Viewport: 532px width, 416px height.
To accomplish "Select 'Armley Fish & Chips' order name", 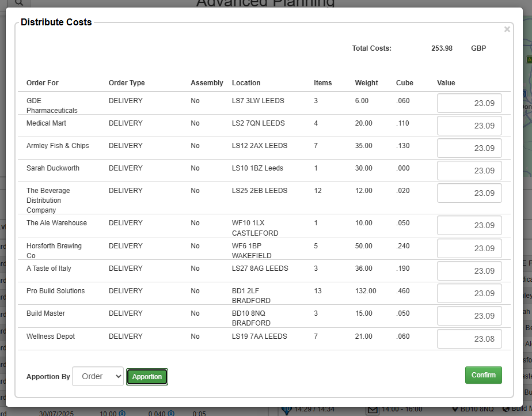I will point(58,146).
